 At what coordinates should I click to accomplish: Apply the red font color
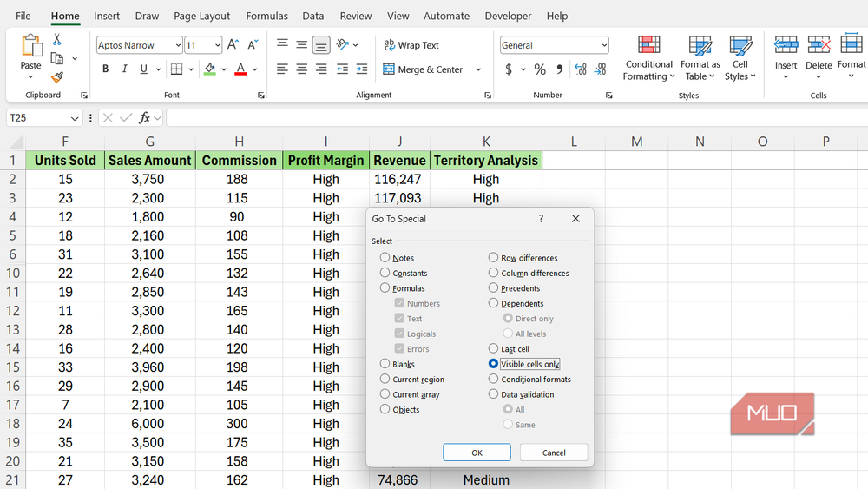240,69
